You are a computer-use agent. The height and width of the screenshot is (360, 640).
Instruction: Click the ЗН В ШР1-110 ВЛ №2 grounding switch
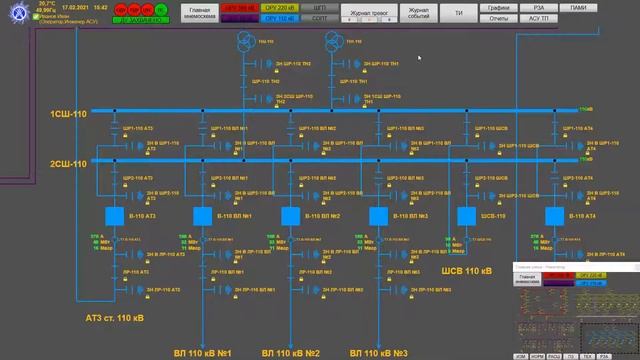[x=311, y=146]
